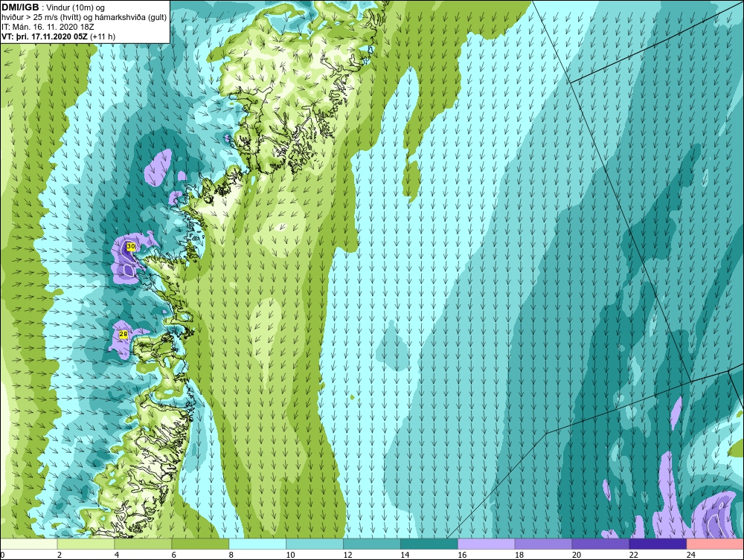The height and width of the screenshot is (560, 744).
Task: Click legend scale value 20
Action: click(577, 555)
